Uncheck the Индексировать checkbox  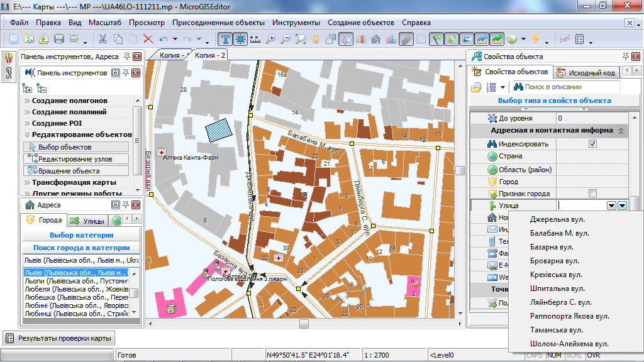[592, 144]
